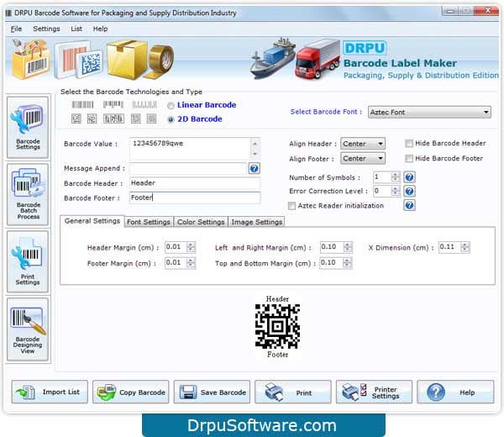Select 2D Barcode radio button
This screenshot has width=504, height=437.
(x=171, y=119)
